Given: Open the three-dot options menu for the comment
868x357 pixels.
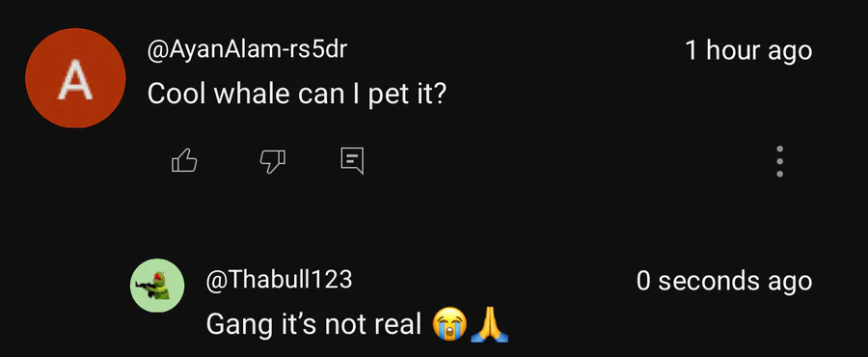Looking at the screenshot, I should [x=779, y=162].
